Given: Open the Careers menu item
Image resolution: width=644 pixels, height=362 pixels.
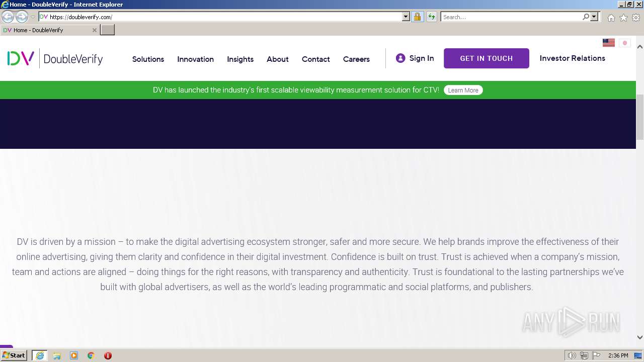Looking at the screenshot, I should coord(356,59).
